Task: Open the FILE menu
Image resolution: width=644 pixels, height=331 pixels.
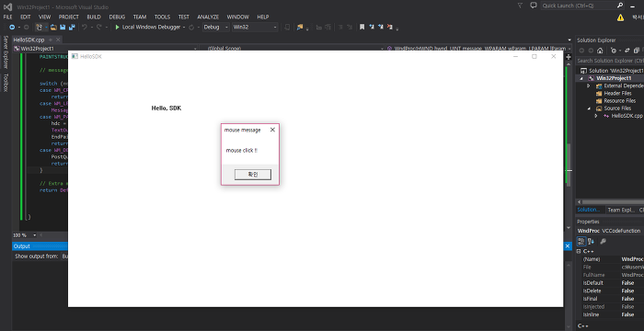Action: (7, 17)
